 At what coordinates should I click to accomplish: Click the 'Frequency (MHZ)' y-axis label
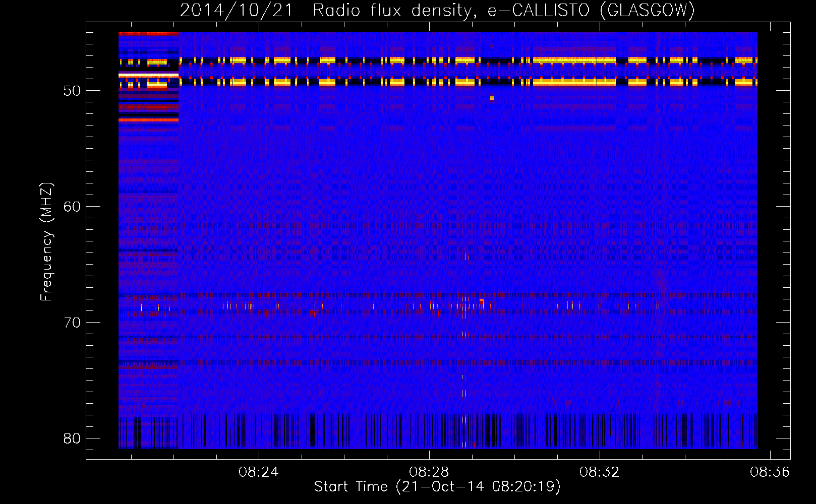coord(46,242)
